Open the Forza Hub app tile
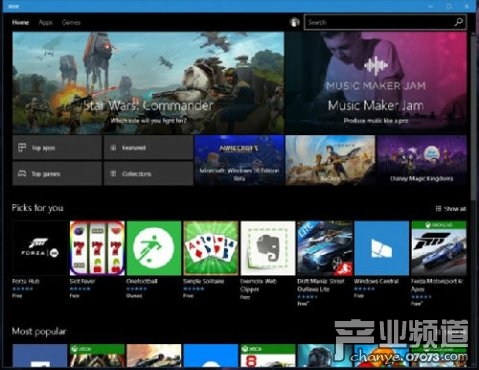 click(x=40, y=248)
